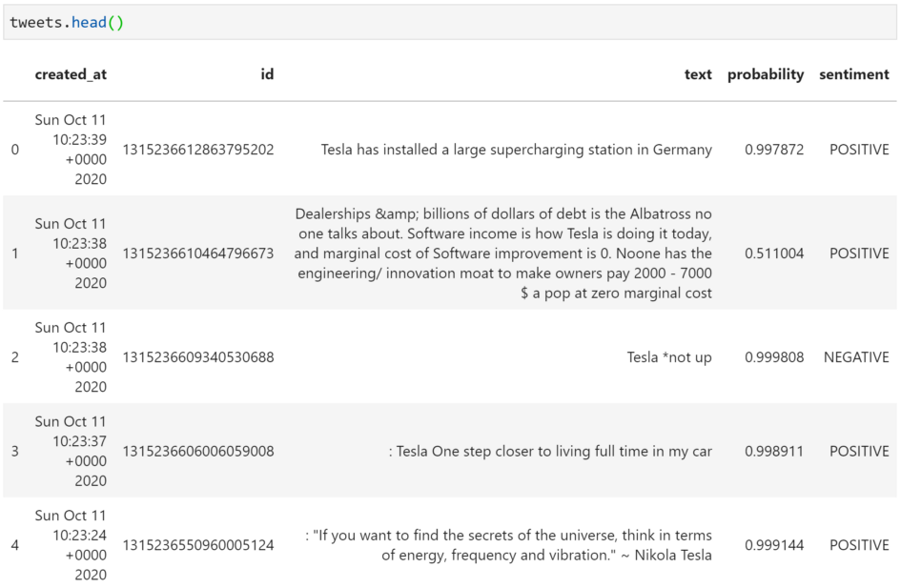This screenshot has height=588, width=901.
Task: Click the date Sun Oct 11 10:23:37 +0000 2020
Action: click(71, 452)
